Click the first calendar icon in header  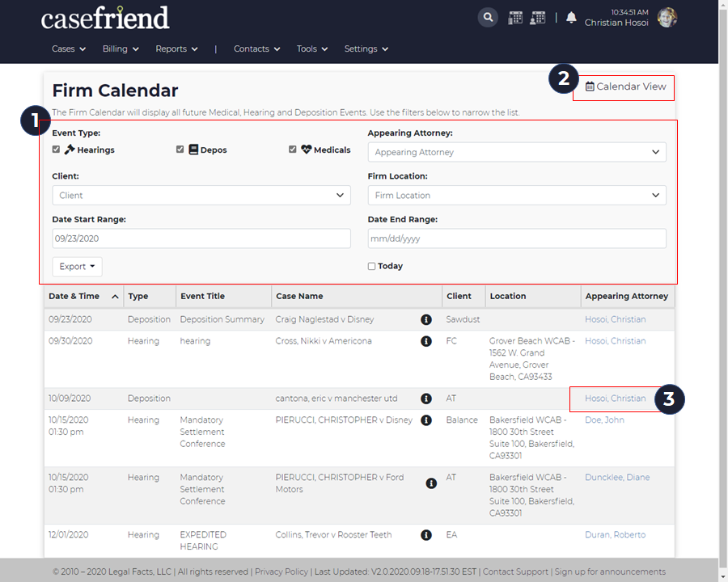point(515,18)
